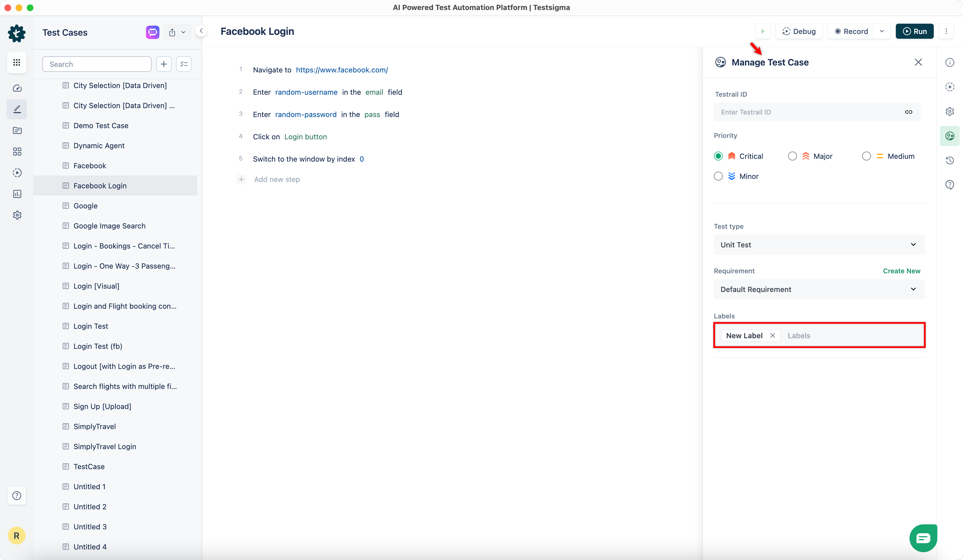Click the plus icon to add test case

(164, 64)
